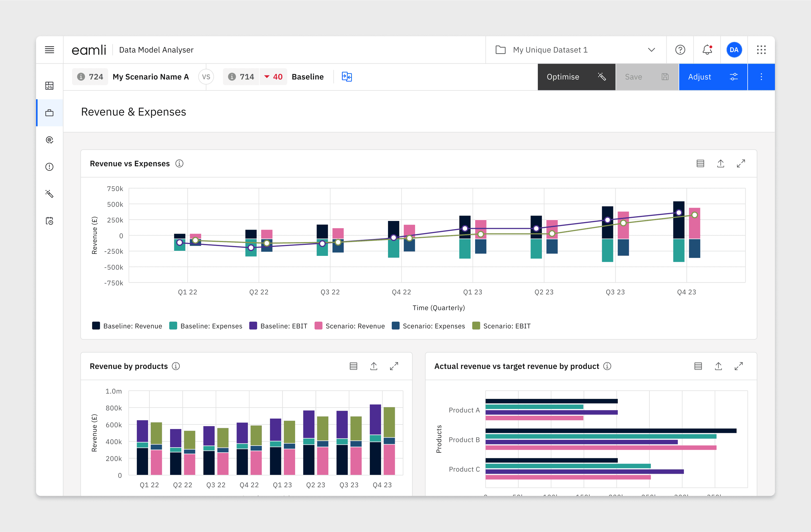Open the magic wand sidebar tool

49,194
